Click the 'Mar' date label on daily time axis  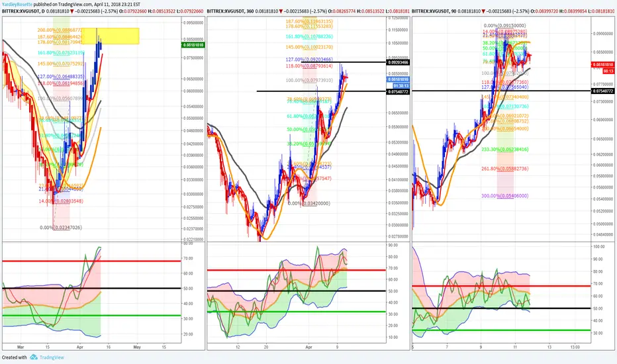21,347
